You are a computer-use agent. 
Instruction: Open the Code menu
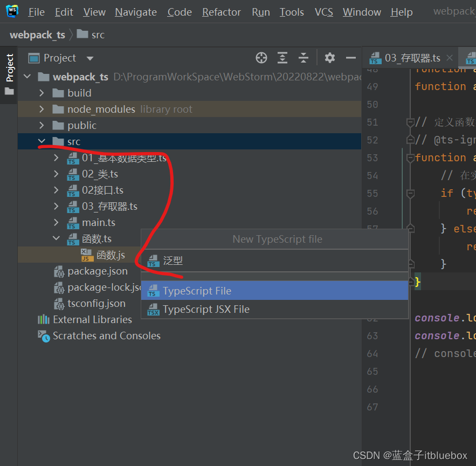(x=180, y=12)
